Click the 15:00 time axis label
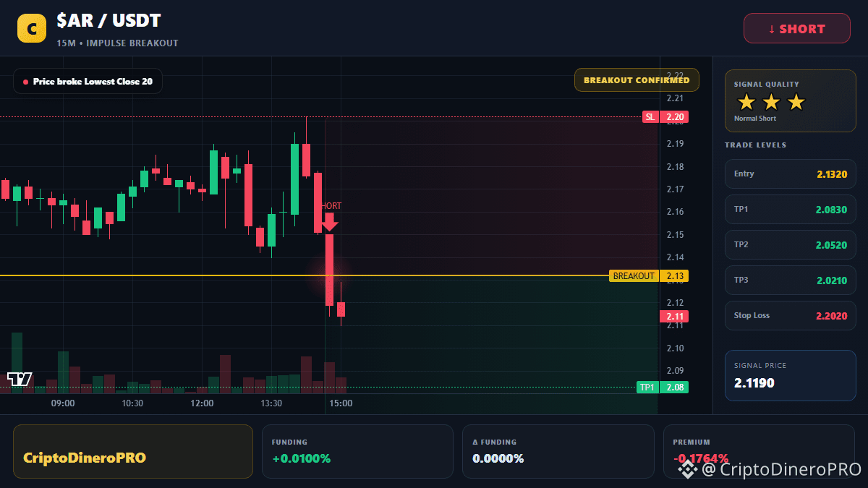The height and width of the screenshot is (488, 868). point(341,403)
